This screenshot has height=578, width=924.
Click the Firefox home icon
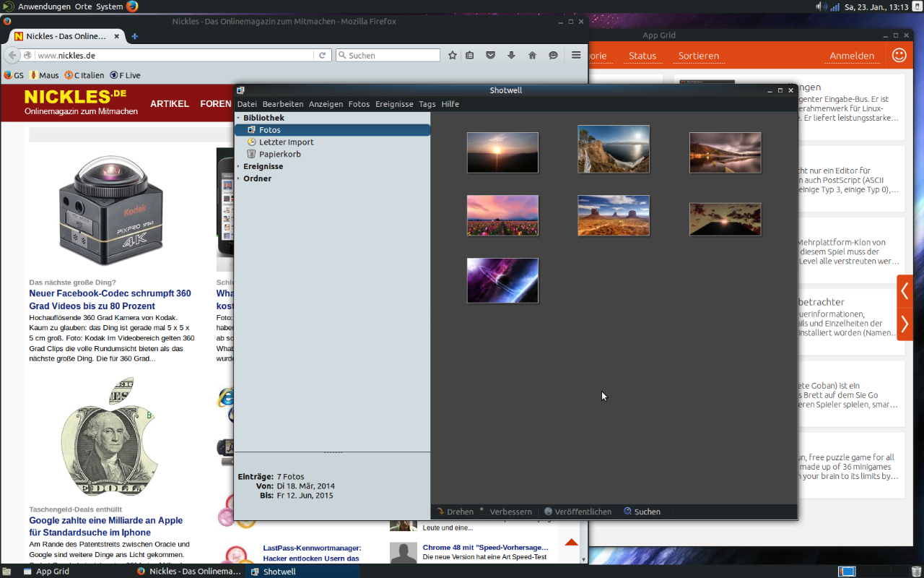point(532,55)
